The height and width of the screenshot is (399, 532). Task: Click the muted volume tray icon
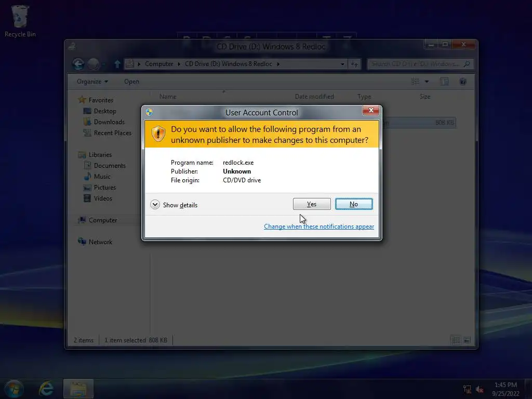coord(480,389)
